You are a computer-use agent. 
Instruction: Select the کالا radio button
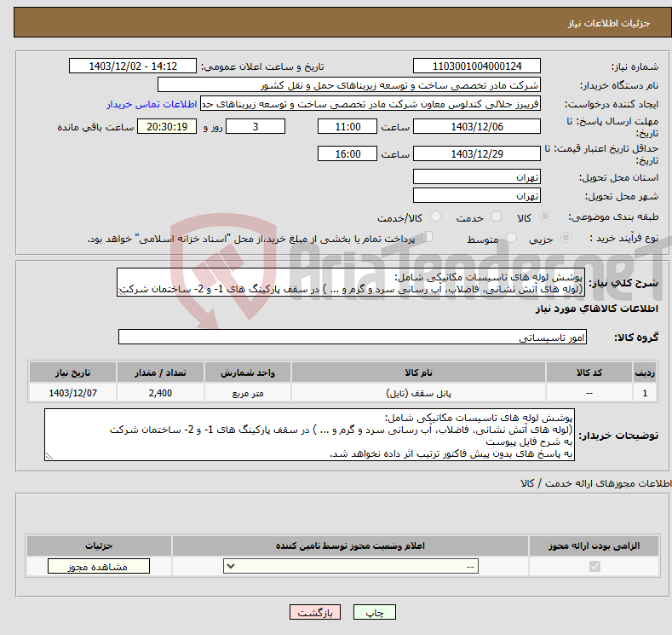(544, 216)
